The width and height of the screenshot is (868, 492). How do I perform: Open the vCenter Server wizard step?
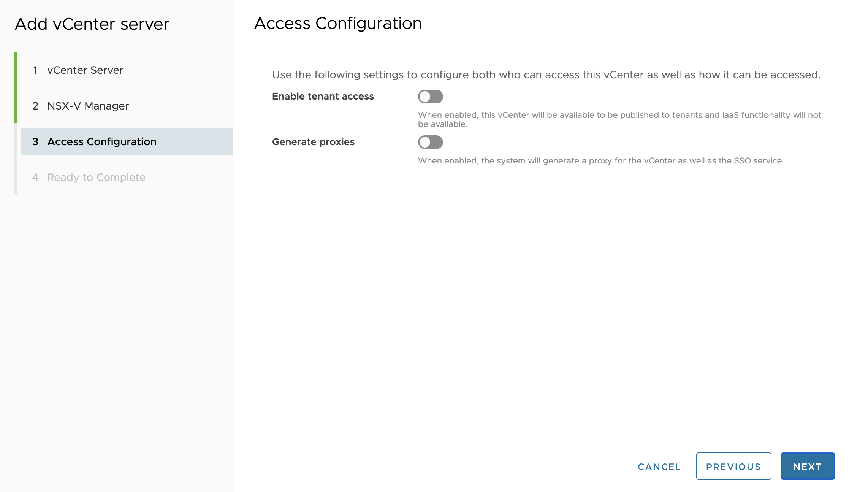point(85,70)
